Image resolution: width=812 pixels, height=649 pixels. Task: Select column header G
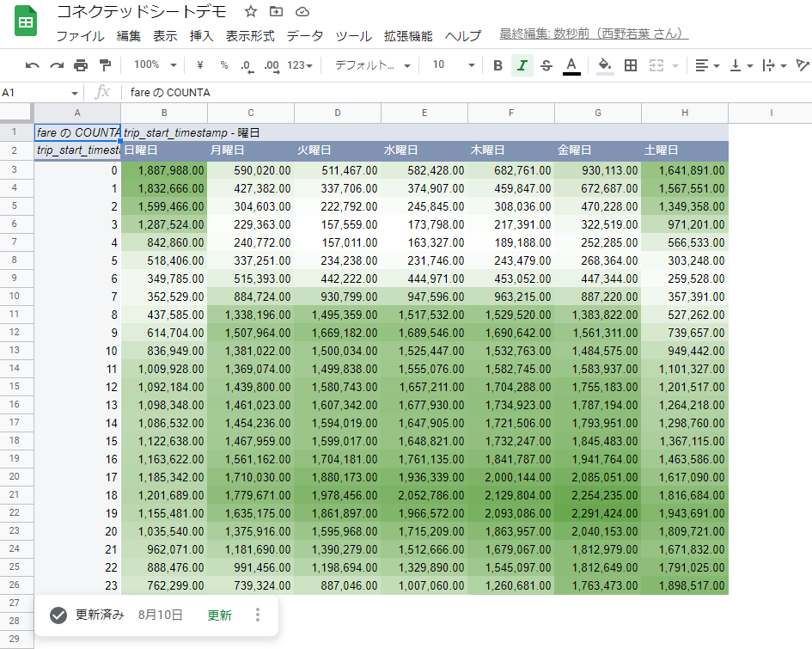(598, 113)
